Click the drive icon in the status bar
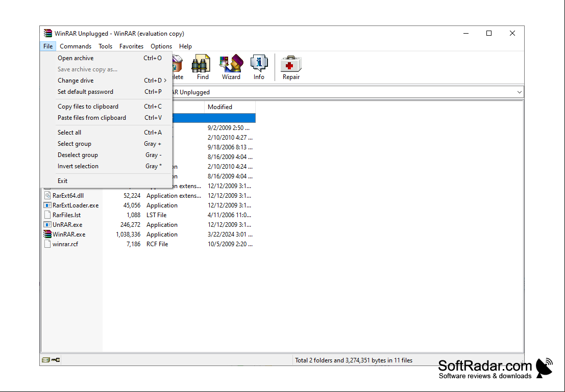The height and width of the screenshot is (392, 565). (x=46, y=360)
